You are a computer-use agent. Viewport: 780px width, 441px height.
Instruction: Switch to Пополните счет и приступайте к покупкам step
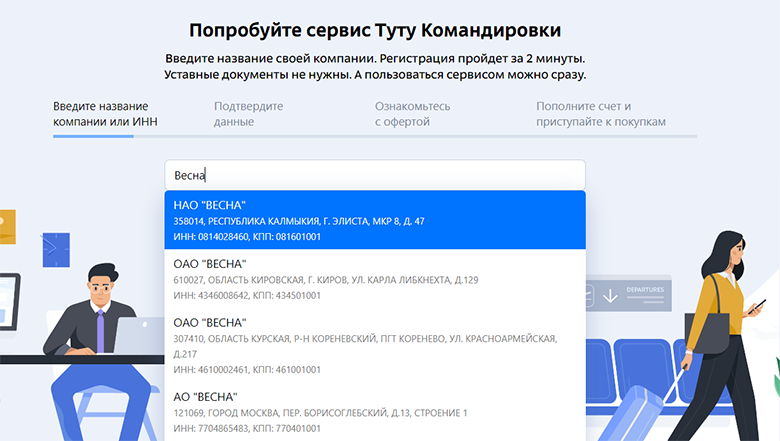(x=600, y=114)
